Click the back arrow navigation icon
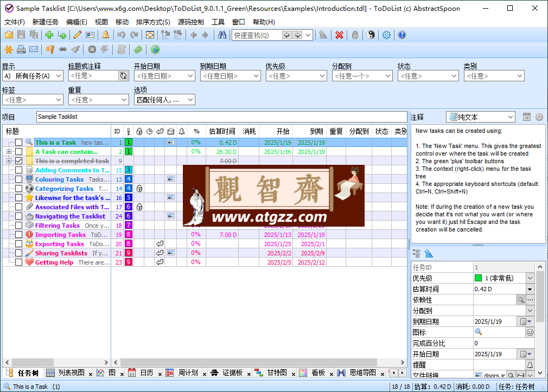 point(194,35)
